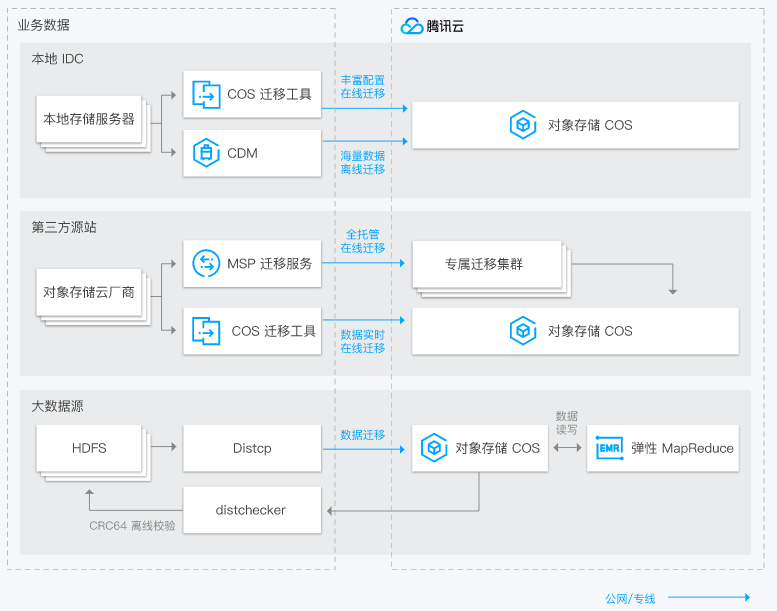
Task: Click the 海量数据 离线迁移 label
Action: click(x=363, y=163)
